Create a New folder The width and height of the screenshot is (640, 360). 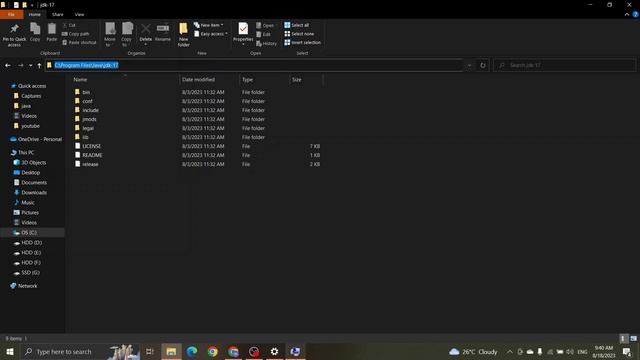183,34
